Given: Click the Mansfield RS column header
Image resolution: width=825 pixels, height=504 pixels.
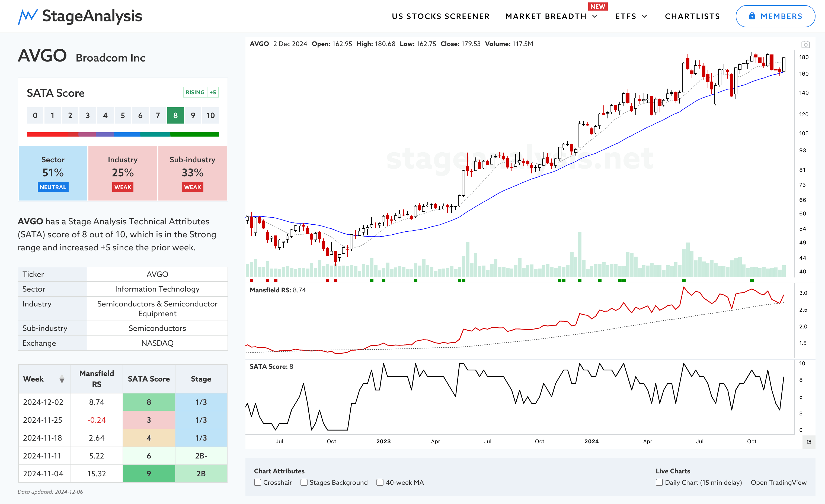Looking at the screenshot, I should tap(97, 379).
